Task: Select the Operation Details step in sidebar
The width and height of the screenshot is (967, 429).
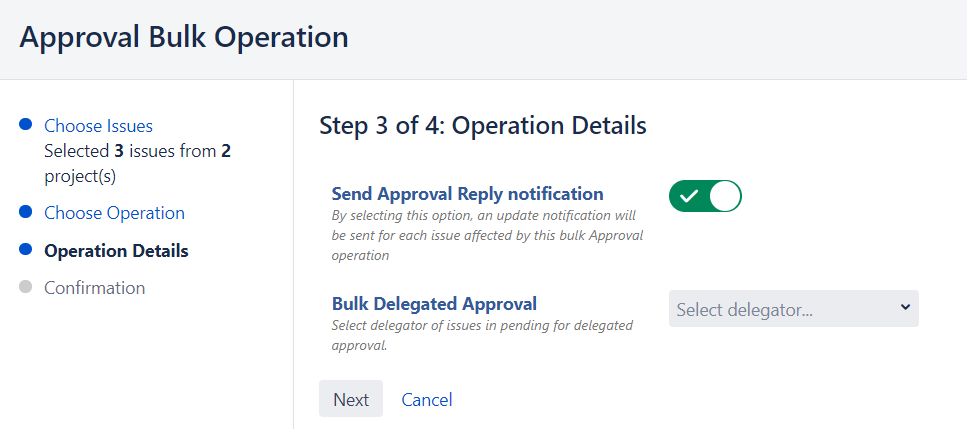Action: click(x=116, y=250)
